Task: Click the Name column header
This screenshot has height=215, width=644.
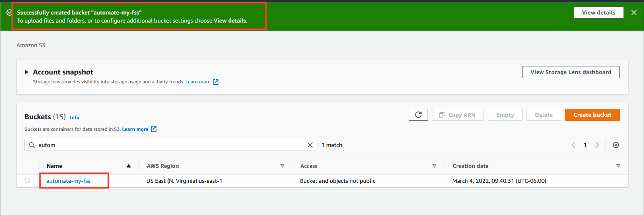Action: 54,166
